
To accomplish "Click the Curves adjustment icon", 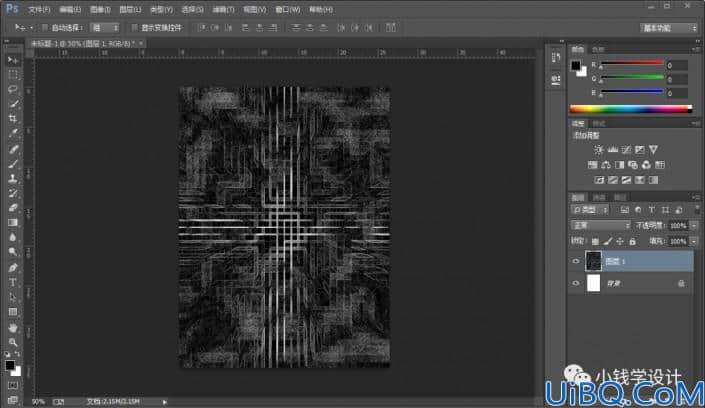I will (x=626, y=150).
